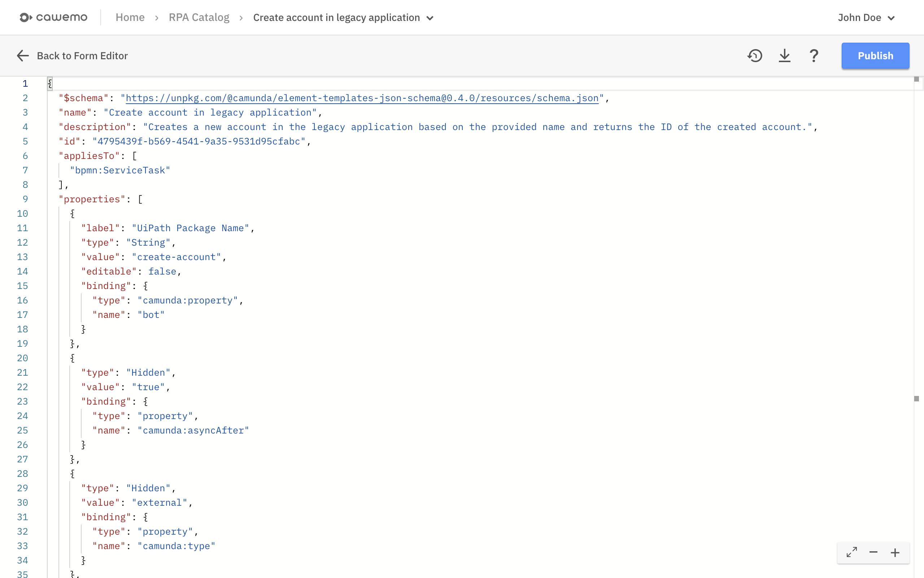Click line number 20 in gutter
This screenshot has width=924, height=578.
pyautogui.click(x=22, y=358)
